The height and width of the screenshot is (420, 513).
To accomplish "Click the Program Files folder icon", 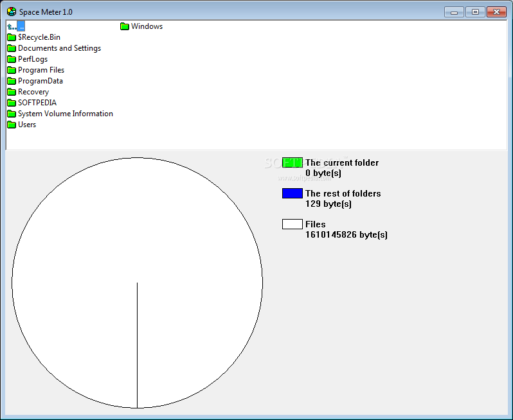I will tap(12, 70).
